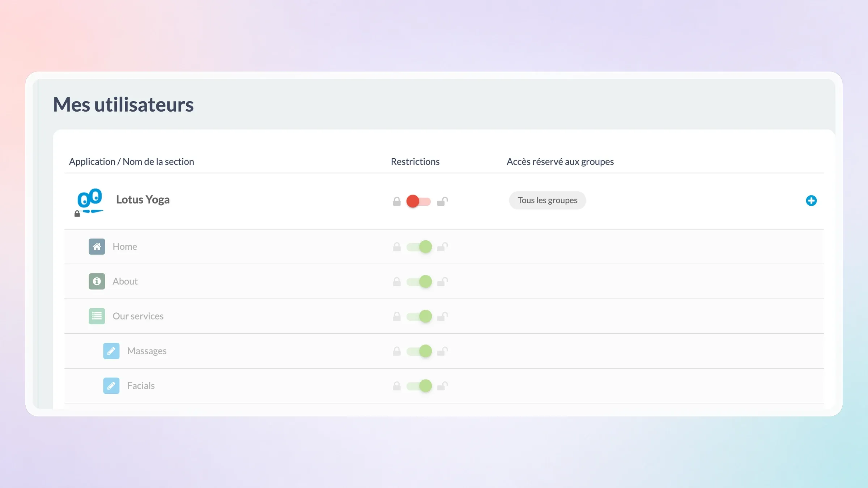The image size is (868, 488).
Task: Toggle the red Lotus Yoga restriction switch
Action: (x=419, y=201)
